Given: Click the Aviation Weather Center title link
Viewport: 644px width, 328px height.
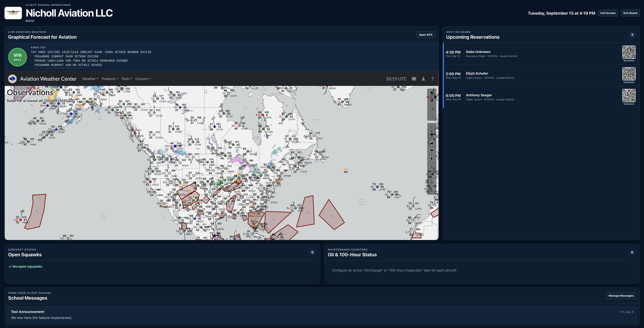Looking at the screenshot, I should pyautogui.click(x=48, y=79).
